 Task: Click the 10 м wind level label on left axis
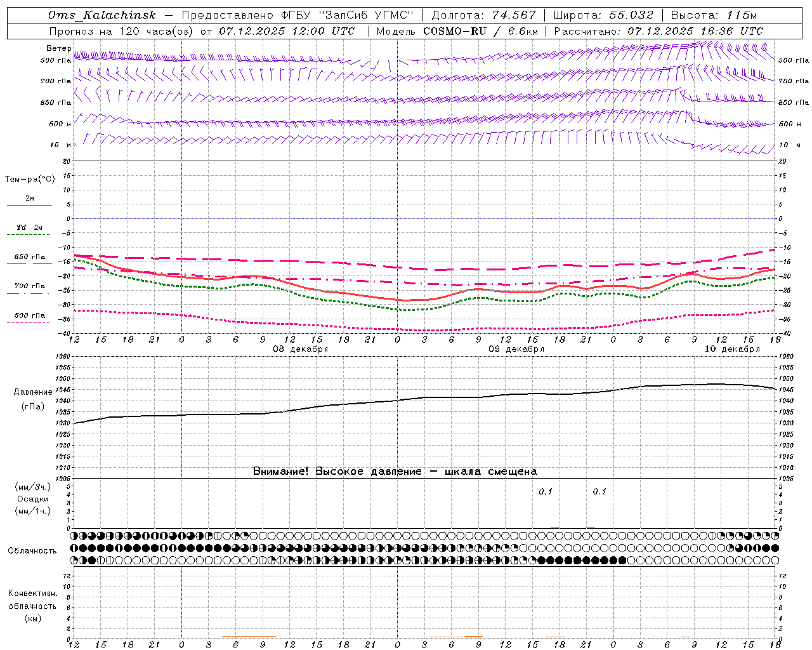tap(61, 145)
